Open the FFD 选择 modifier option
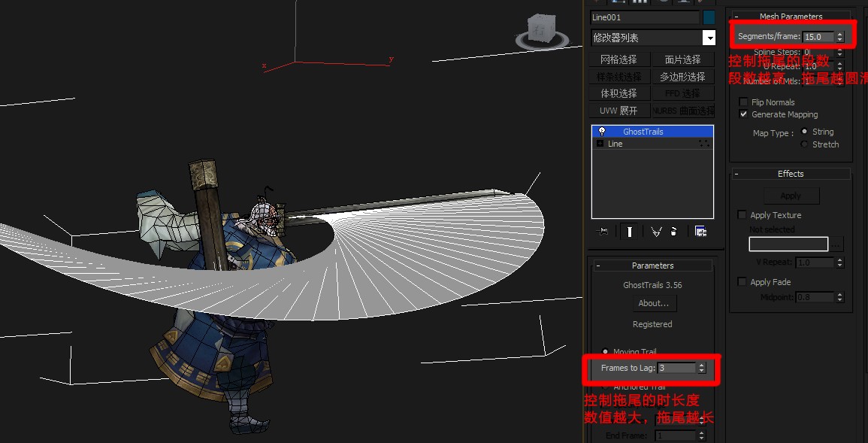The width and height of the screenshot is (868, 443). (682, 93)
